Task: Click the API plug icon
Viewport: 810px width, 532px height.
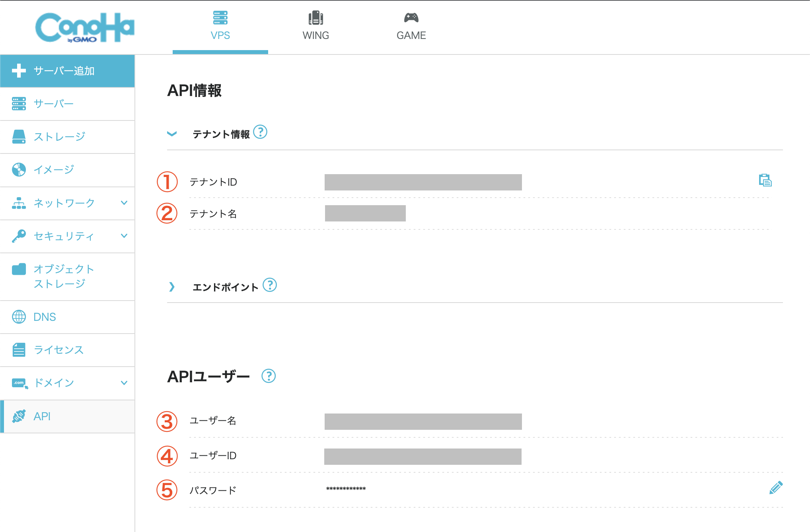Action: (19, 416)
